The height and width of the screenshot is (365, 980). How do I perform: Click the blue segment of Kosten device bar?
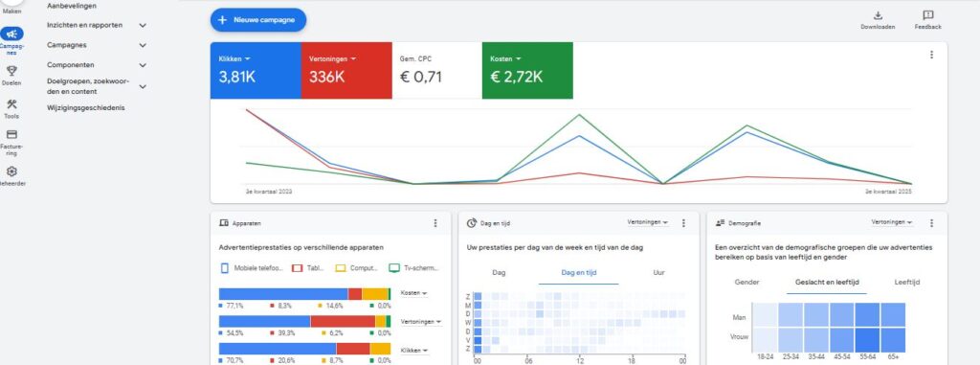[283, 293]
